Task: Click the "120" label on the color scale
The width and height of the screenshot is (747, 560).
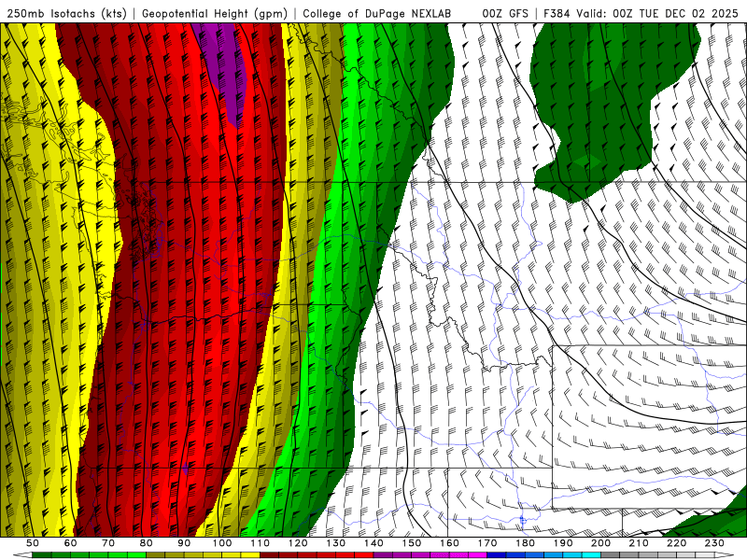Action: click(x=298, y=543)
